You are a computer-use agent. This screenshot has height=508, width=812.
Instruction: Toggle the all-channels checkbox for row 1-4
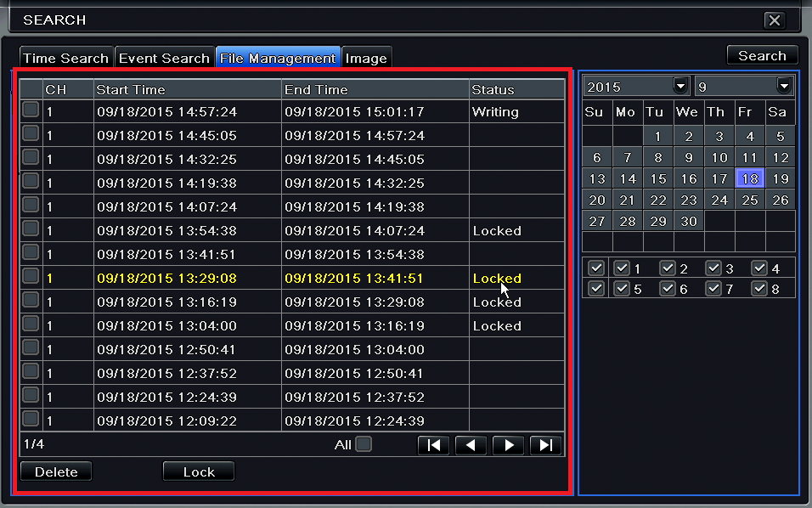click(x=596, y=268)
